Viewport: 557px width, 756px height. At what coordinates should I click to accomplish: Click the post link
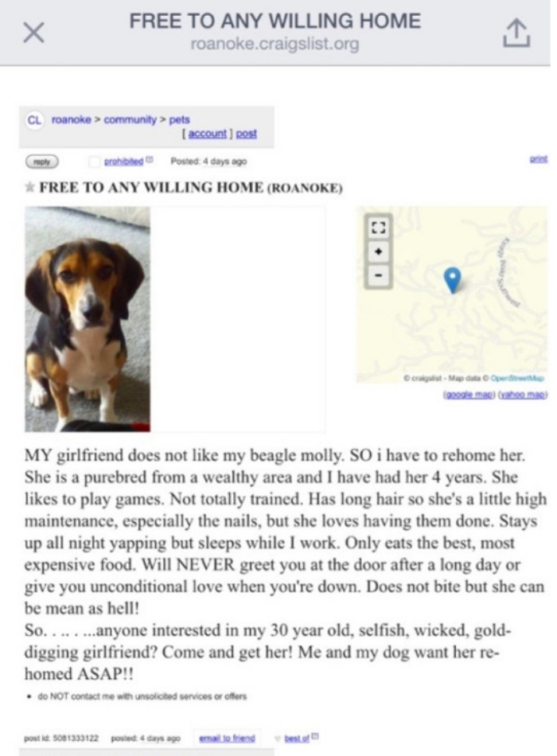(247, 134)
